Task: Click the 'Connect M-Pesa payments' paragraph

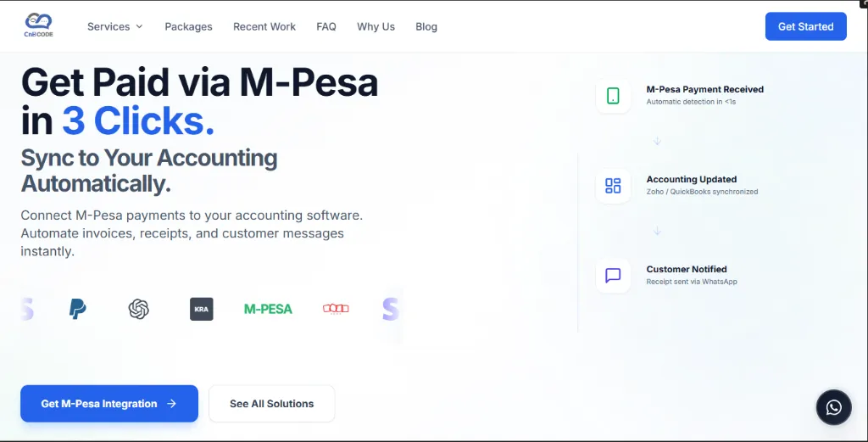Action: [x=192, y=233]
